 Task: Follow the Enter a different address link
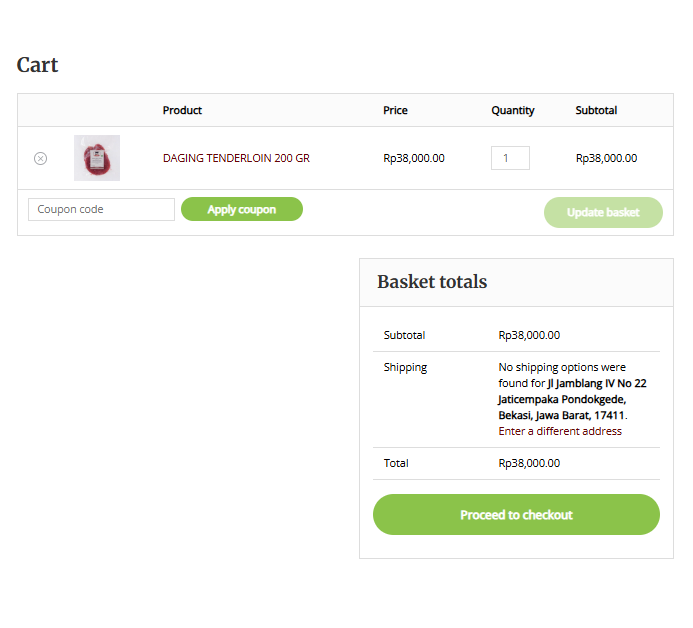560,431
